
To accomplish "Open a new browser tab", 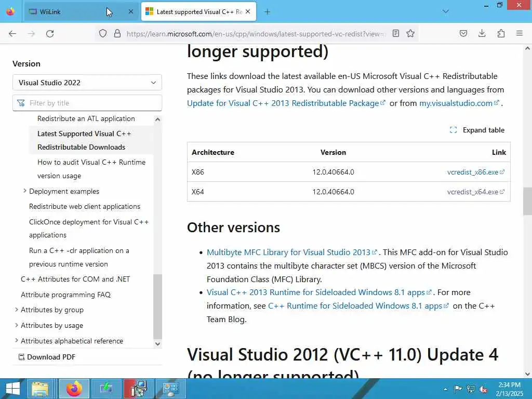I will 268,12.
